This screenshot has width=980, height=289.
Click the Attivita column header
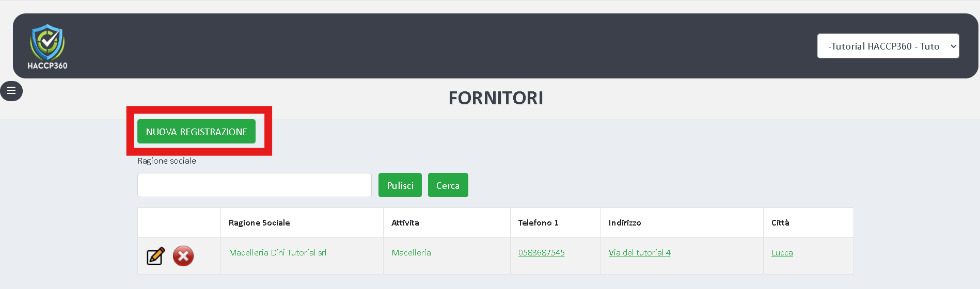tap(405, 223)
